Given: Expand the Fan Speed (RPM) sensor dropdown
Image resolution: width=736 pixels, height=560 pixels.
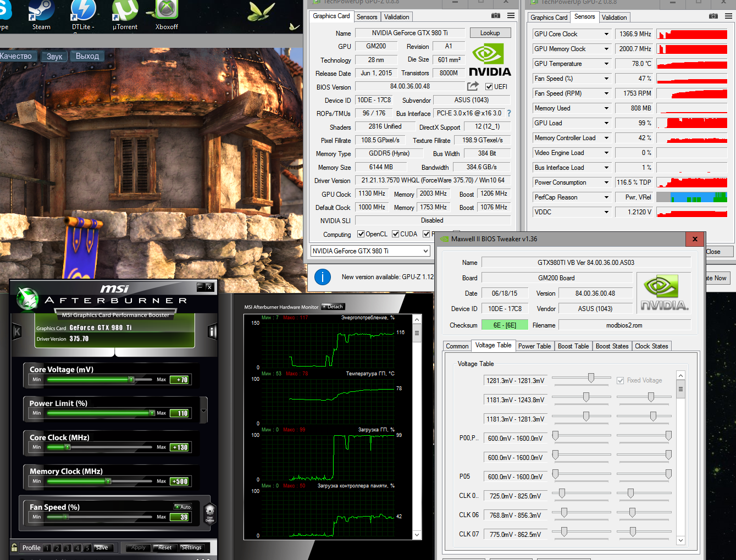Looking at the screenshot, I should [606, 93].
